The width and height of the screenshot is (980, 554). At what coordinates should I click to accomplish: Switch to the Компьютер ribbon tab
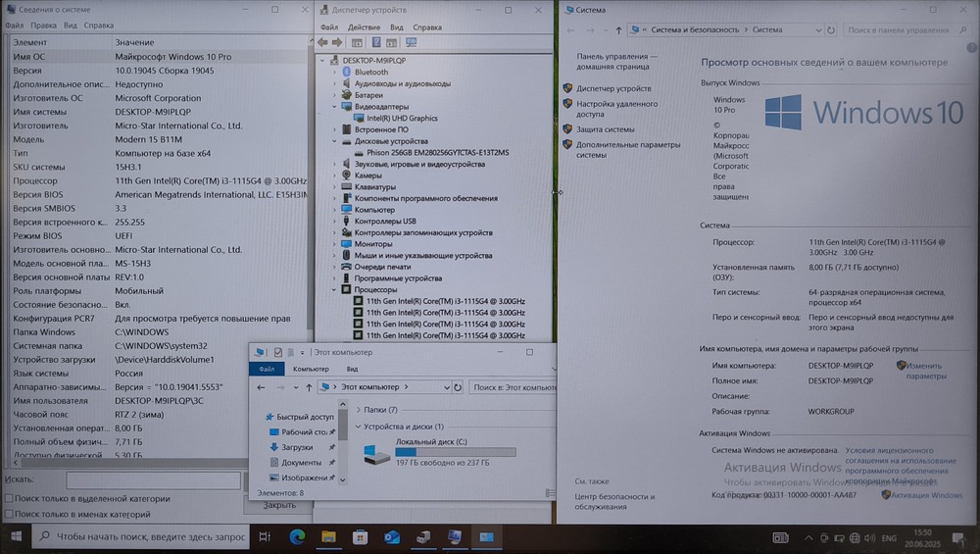(x=311, y=369)
